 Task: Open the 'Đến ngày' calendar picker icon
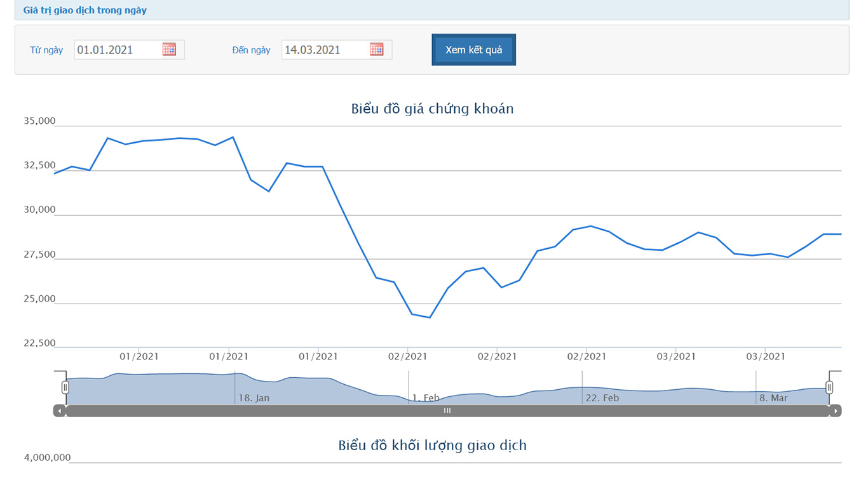click(x=377, y=50)
